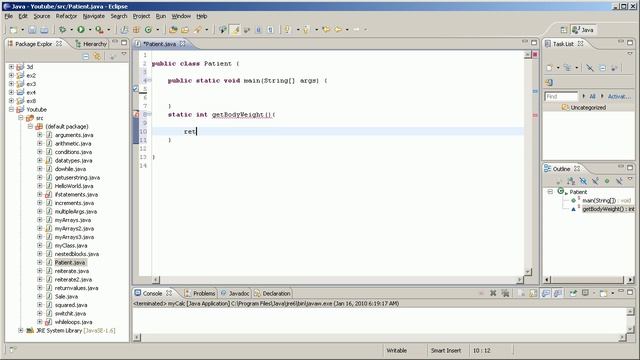
Task: Open the File menu
Action: click(x=9, y=16)
